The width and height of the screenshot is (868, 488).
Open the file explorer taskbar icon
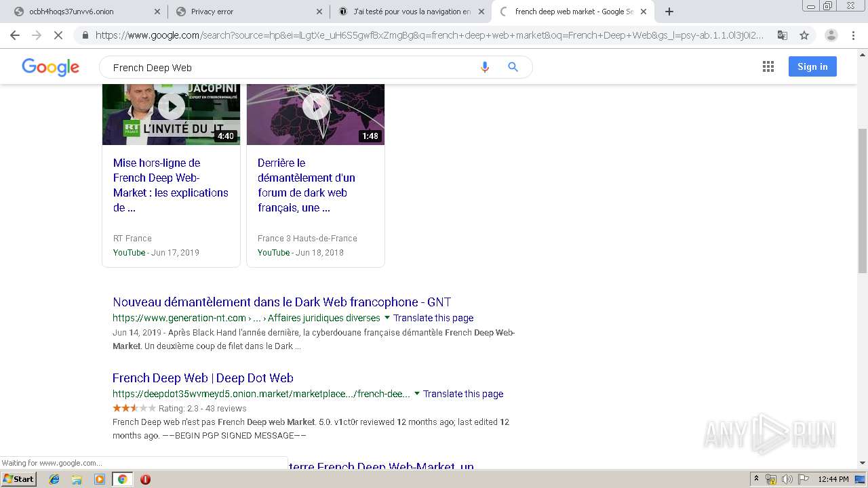pos(77,479)
